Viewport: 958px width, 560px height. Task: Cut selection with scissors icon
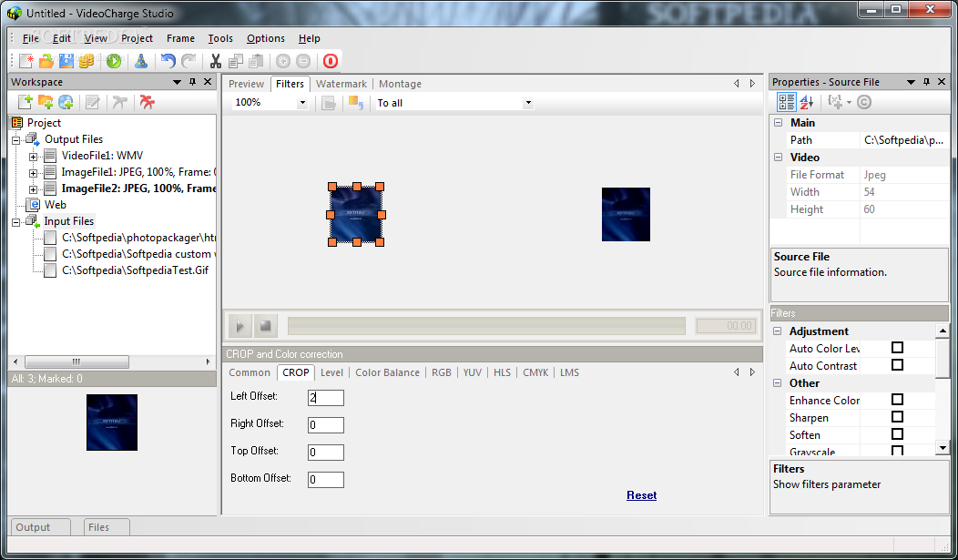tap(216, 61)
